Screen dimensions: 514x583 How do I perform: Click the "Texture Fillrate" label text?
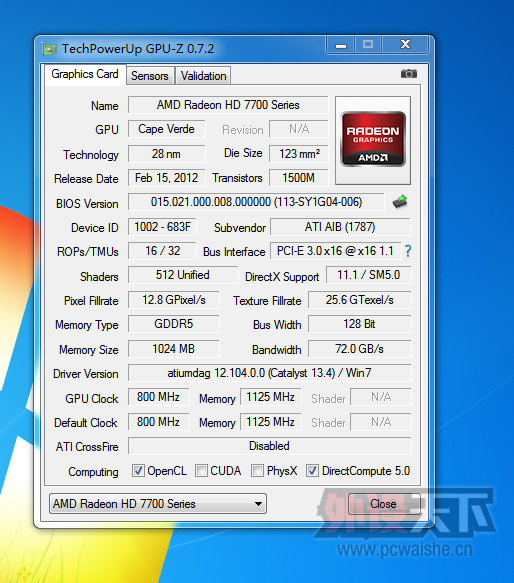[x=267, y=301]
